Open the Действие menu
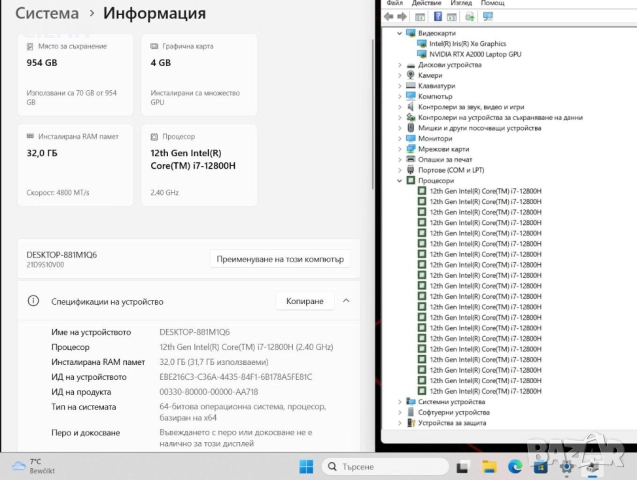This screenshot has width=637, height=480. (x=427, y=3)
